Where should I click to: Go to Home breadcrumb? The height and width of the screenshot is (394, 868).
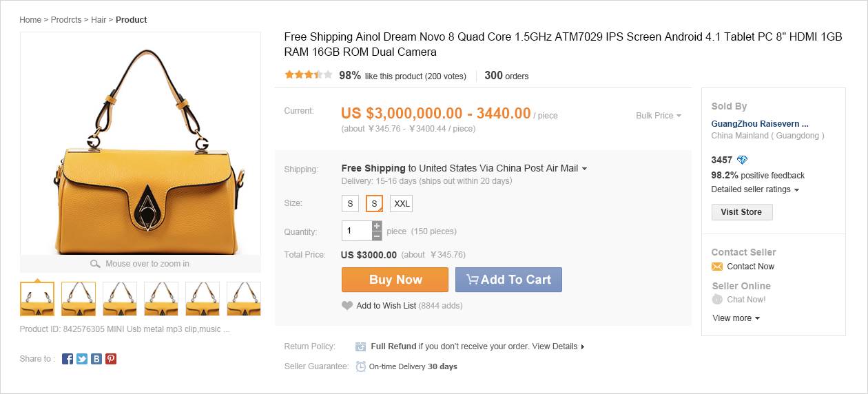click(x=30, y=20)
